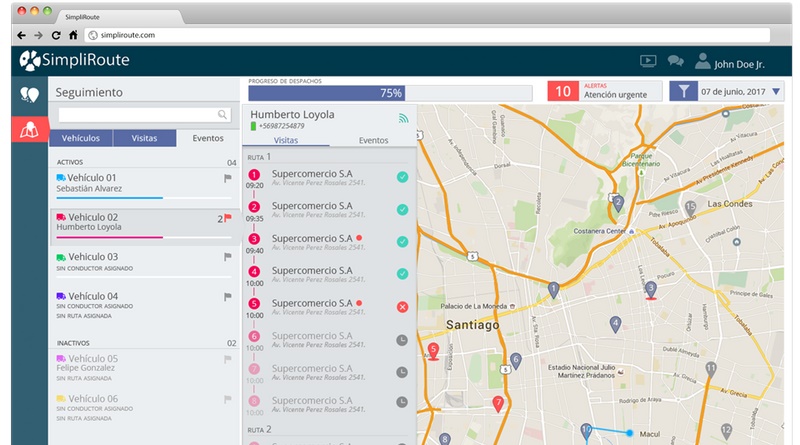Click the RUTA 2 section header
This screenshot has height=445, width=800.
(259, 430)
